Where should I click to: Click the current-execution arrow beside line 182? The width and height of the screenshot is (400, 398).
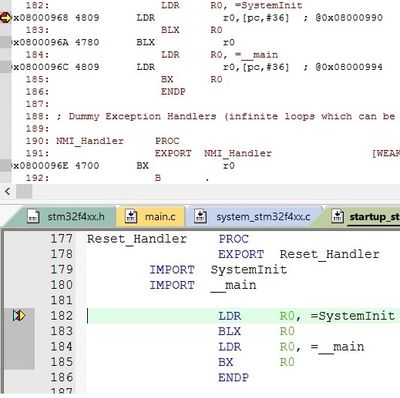pos(19,315)
